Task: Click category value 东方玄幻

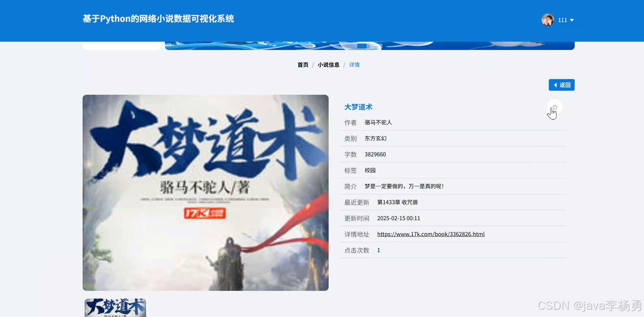Action: [x=376, y=138]
